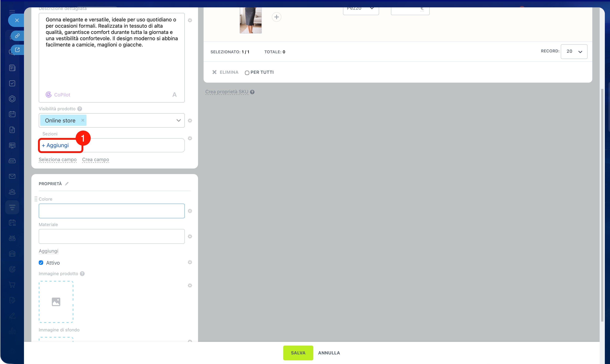Open gear settings next to Colore field
Image resolution: width=610 pixels, height=364 pixels.
190,211
